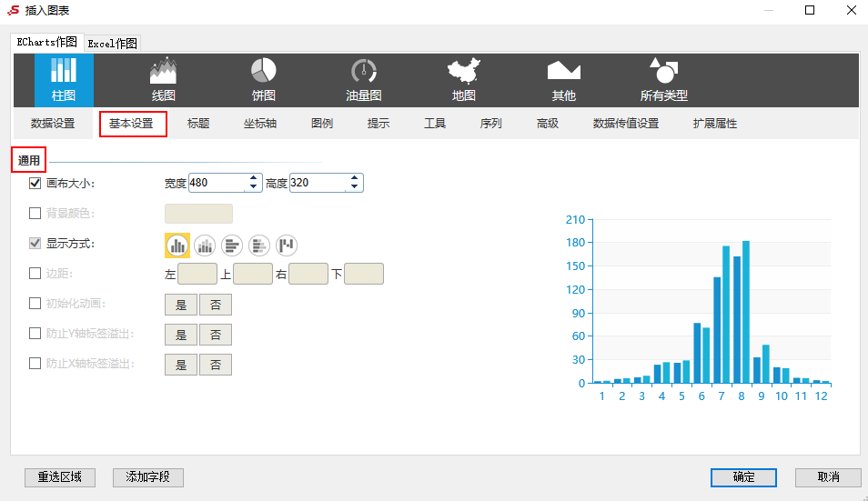Enable the 防止Y轴标签溢出 checkbox
Image resolution: width=868 pixels, height=501 pixels.
click(x=35, y=333)
